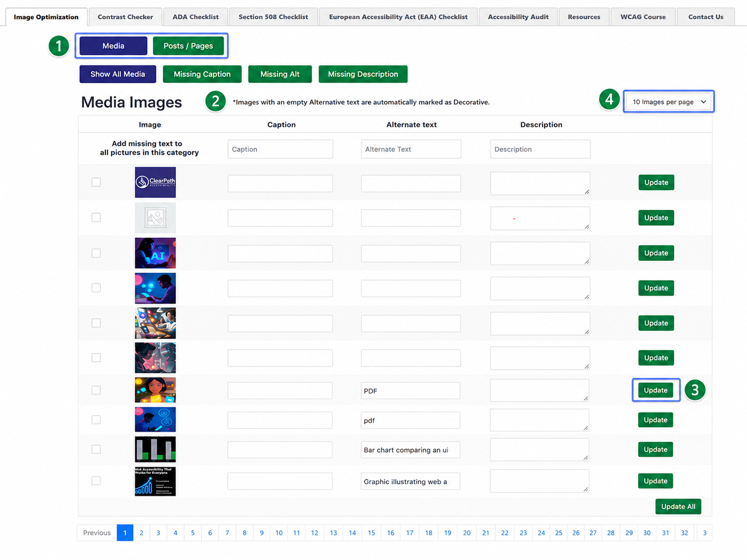The image size is (747, 560).
Task: Click the Previous pagination link
Action: tap(97, 533)
